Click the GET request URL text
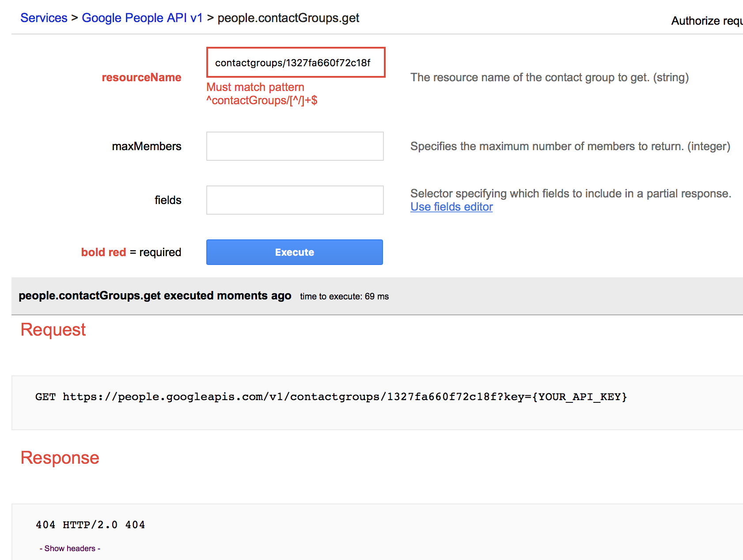The height and width of the screenshot is (560, 743). pos(331,397)
